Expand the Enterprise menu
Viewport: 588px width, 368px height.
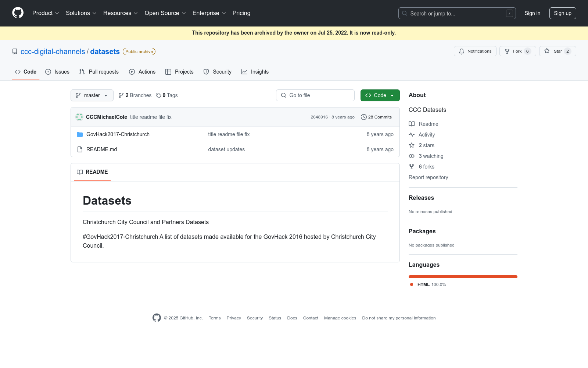click(x=209, y=13)
